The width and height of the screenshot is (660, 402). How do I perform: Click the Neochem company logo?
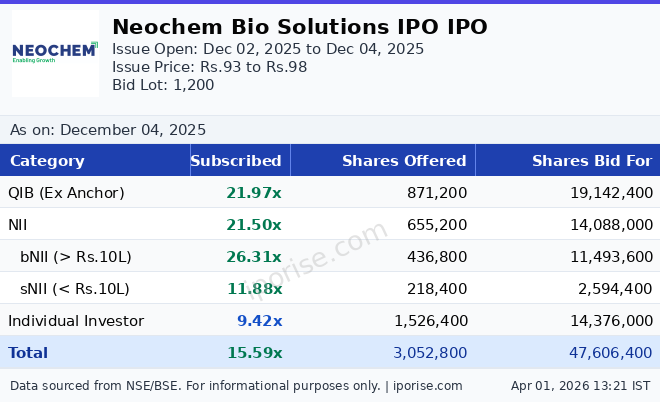click(x=55, y=52)
